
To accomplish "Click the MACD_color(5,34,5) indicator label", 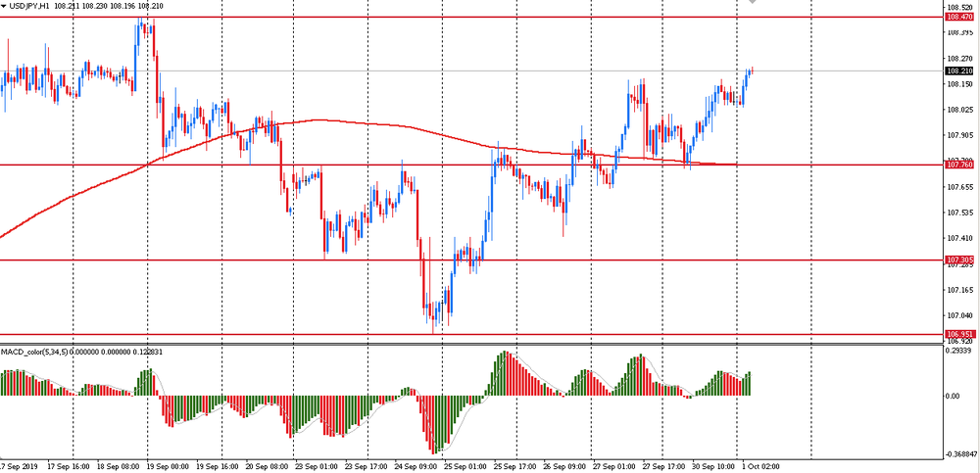I will [34, 353].
